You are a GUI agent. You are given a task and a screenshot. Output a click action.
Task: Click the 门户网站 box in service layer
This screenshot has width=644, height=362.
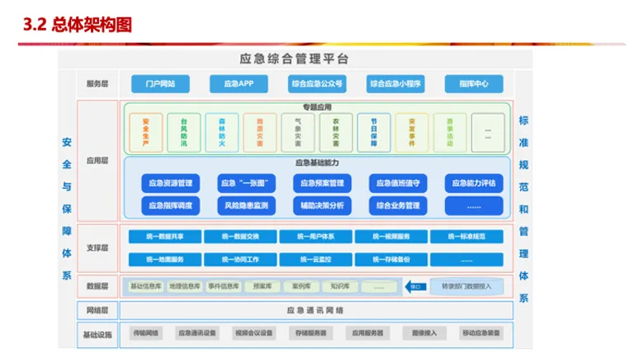tap(160, 83)
